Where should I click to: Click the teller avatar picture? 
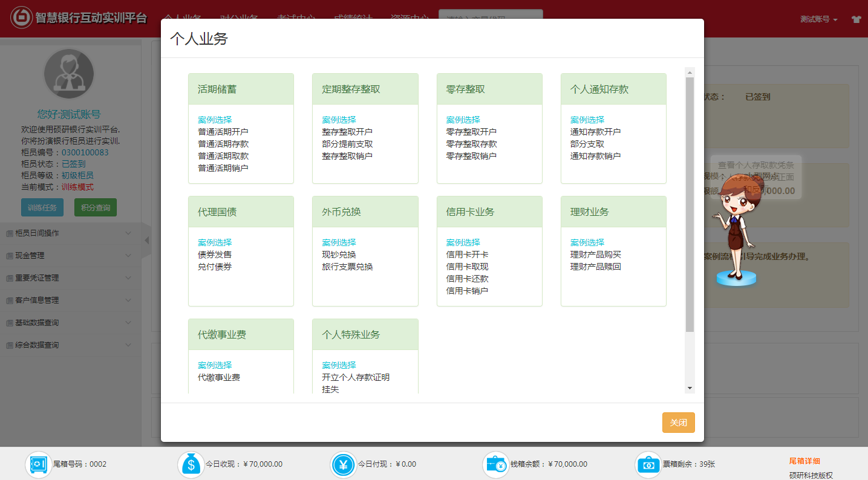[70, 74]
